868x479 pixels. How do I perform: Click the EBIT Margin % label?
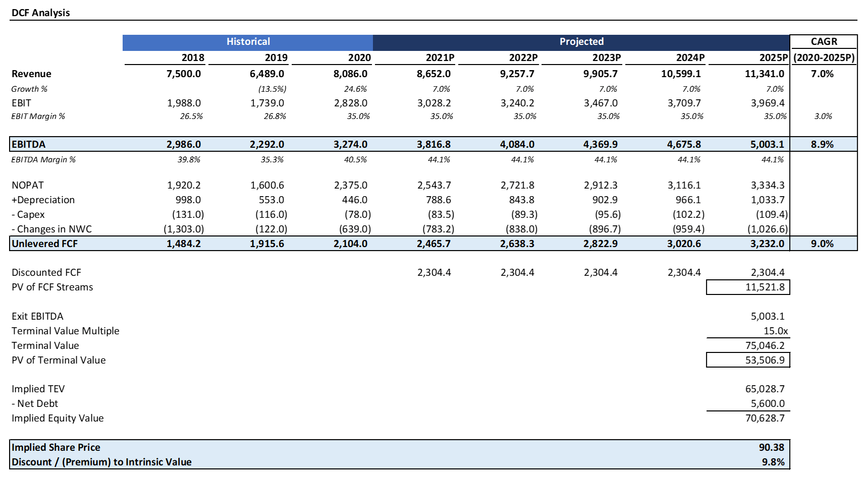(x=38, y=116)
